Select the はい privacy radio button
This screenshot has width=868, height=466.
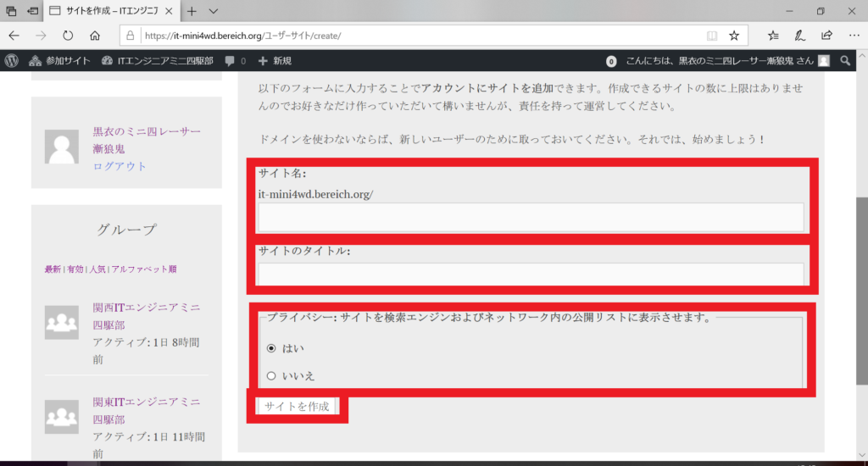pyautogui.click(x=271, y=347)
